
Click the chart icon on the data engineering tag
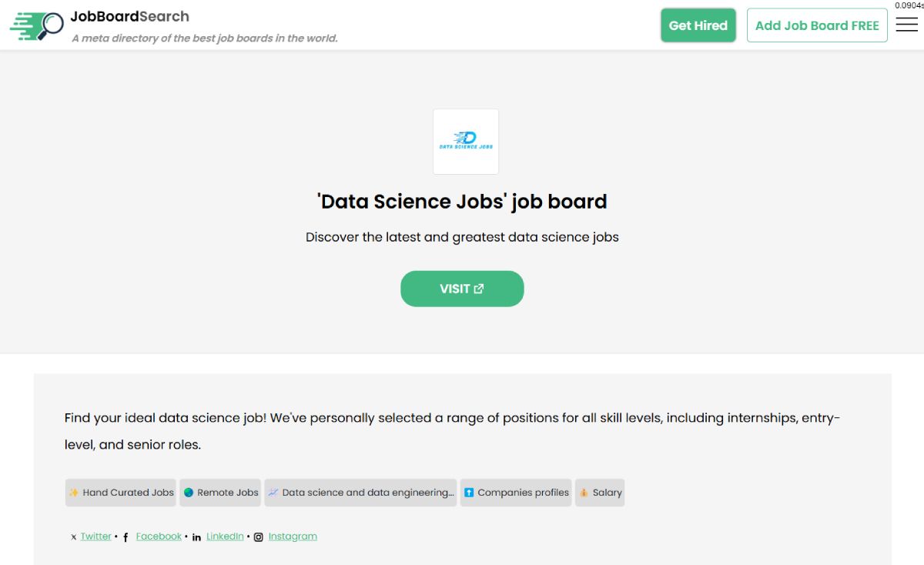(x=273, y=493)
